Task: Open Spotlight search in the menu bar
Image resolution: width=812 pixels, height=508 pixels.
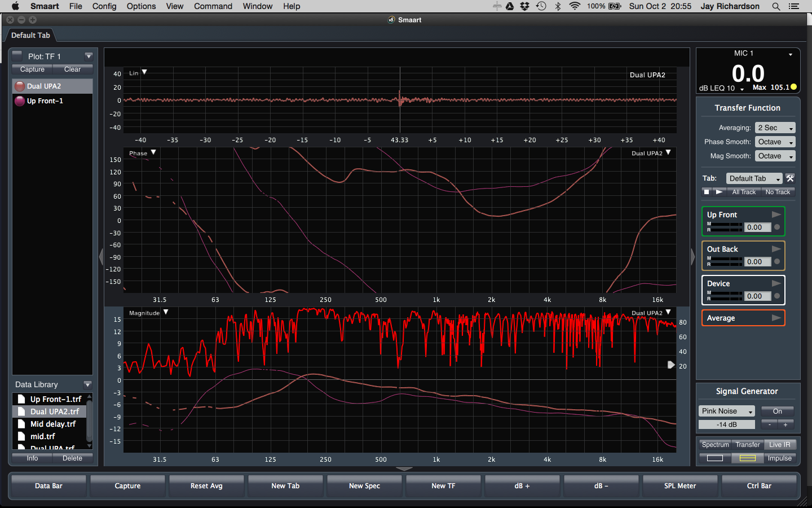Action: [x=776, y=6]
